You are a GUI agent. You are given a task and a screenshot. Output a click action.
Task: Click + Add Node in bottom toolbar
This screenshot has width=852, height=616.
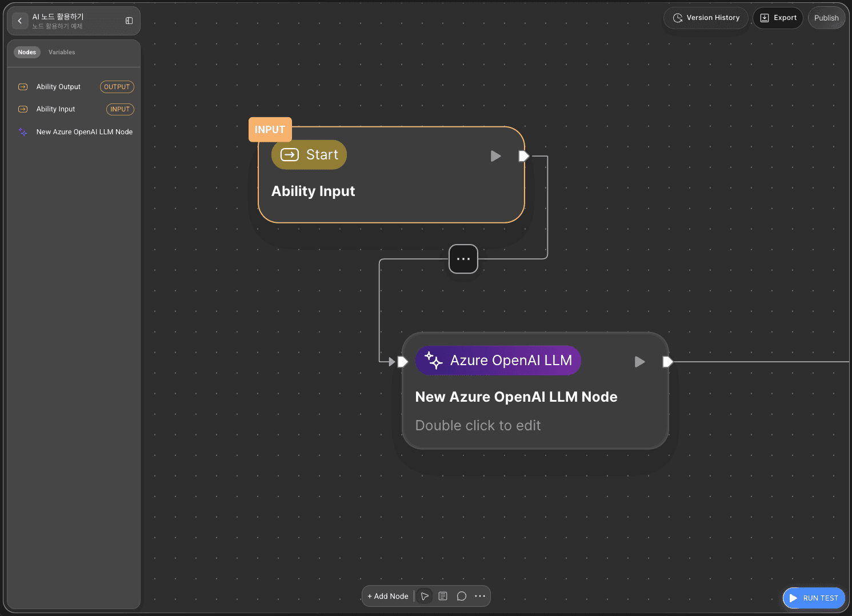(388, 596)
